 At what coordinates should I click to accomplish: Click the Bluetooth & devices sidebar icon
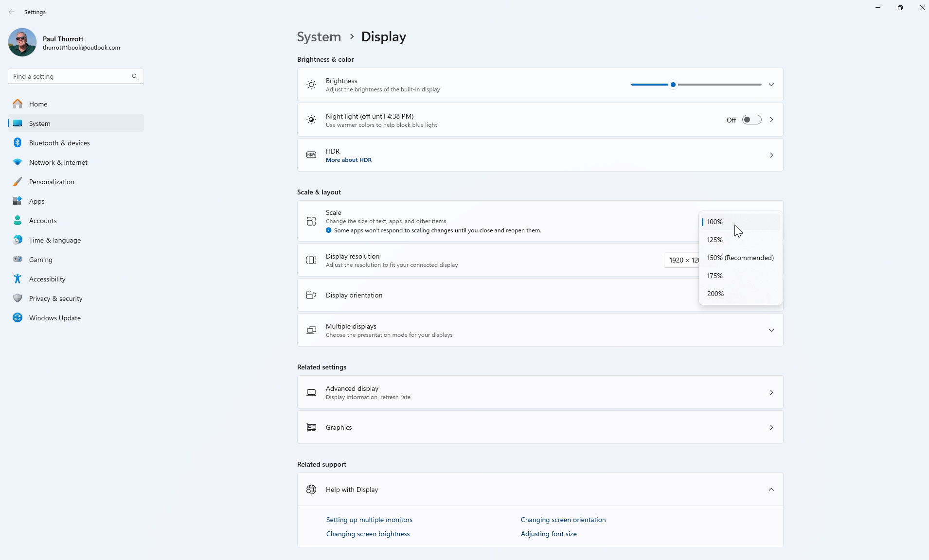(18, 143)
